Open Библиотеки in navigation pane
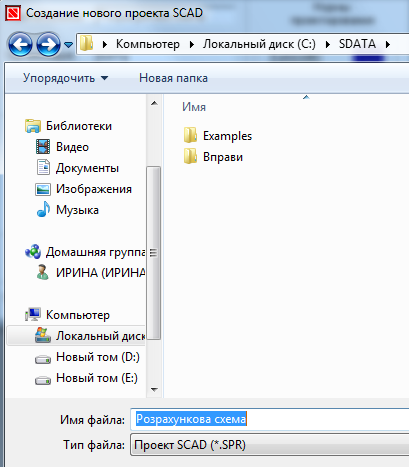The width and height of the screenshot is (409, 467). tap(79, 126)
